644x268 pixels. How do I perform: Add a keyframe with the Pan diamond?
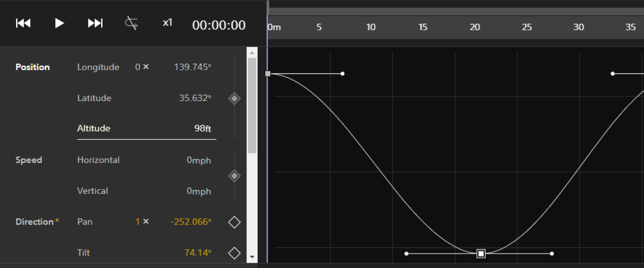coord(234,222)
